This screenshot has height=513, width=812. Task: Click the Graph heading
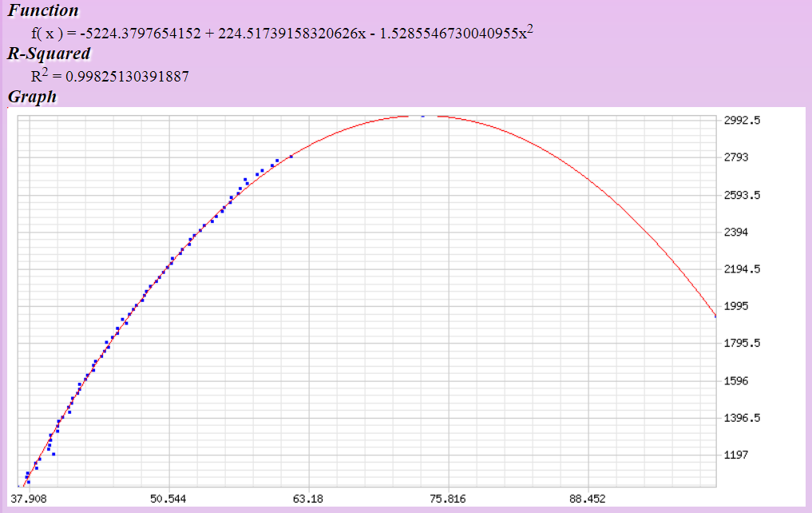tap(32, 97)
